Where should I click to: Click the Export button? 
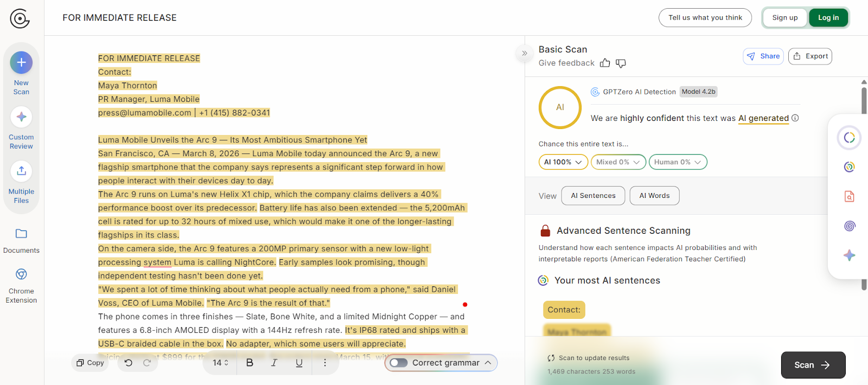(810, 56)
